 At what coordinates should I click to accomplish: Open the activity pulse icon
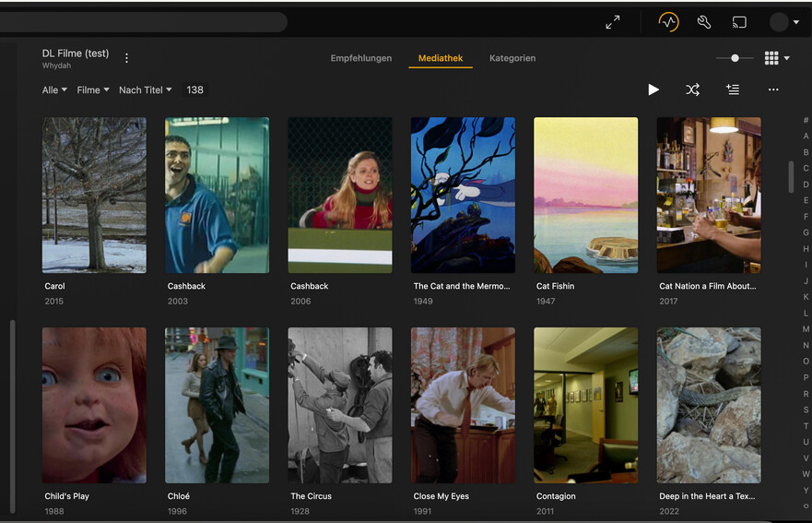click(x=668, y=22)
